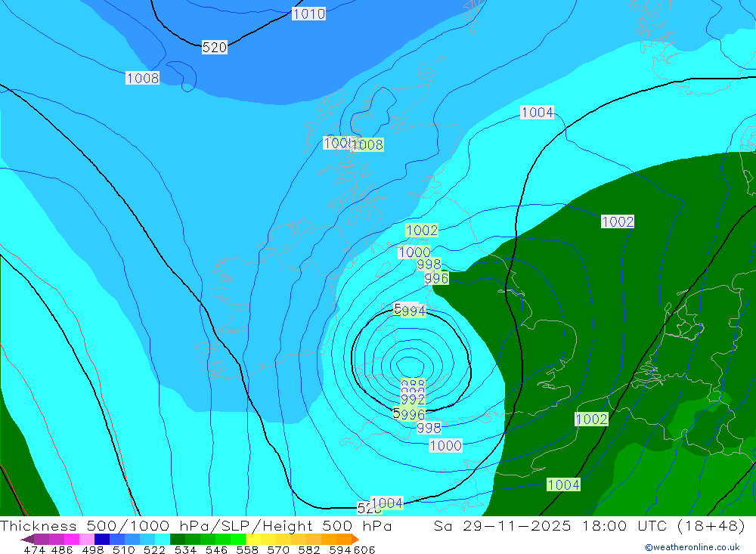The width and height of the screenshot is (756, 554).
Task: Select the bright magenta legend swatch
Action: 72,539
